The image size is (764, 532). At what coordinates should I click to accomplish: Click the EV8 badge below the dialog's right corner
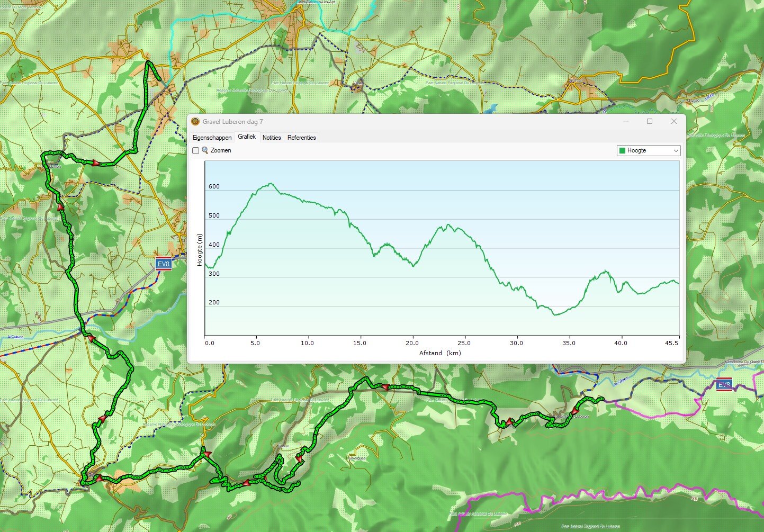point(724,385)
